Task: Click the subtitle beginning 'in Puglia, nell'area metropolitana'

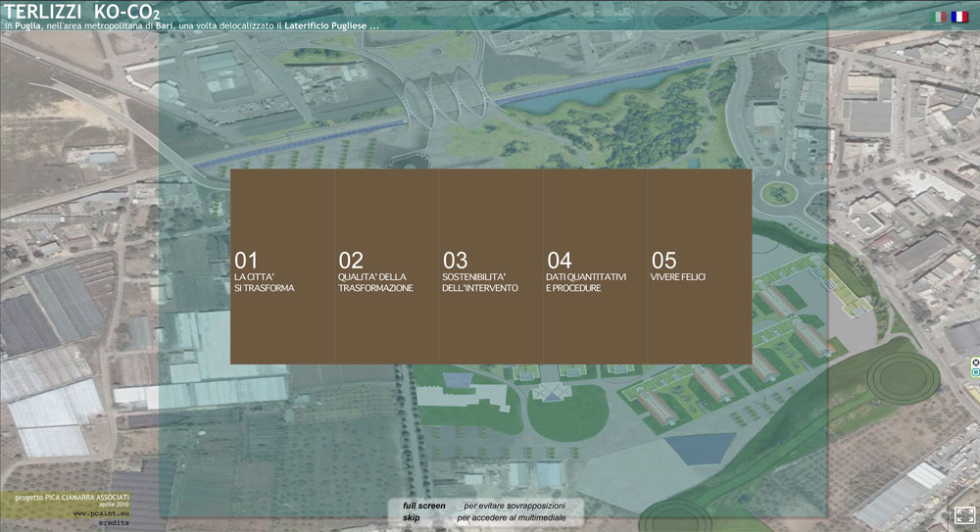Action: click(191, 26)
